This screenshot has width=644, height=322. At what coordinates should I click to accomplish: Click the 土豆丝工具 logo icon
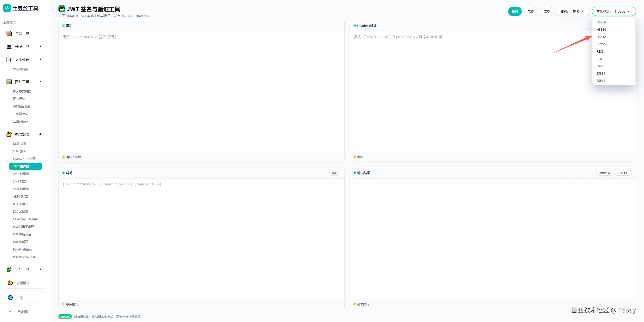(7, 8)
